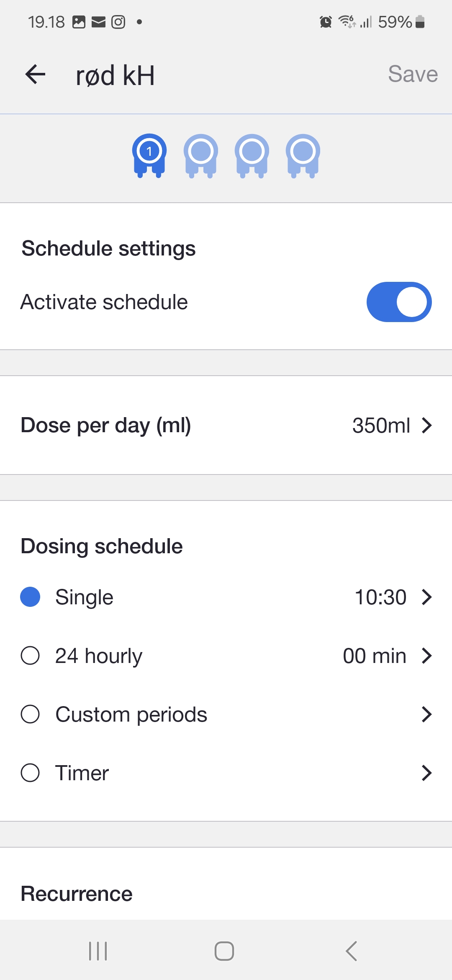The width and height of the screenshot is (452, 980).
Task: Open Dose per day 350ml setting
Action: pos(392,425)
